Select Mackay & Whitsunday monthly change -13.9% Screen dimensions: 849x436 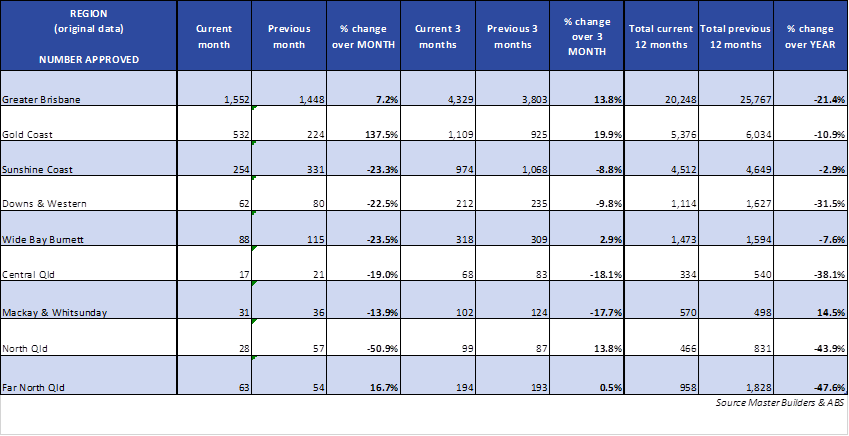[363, 300]
